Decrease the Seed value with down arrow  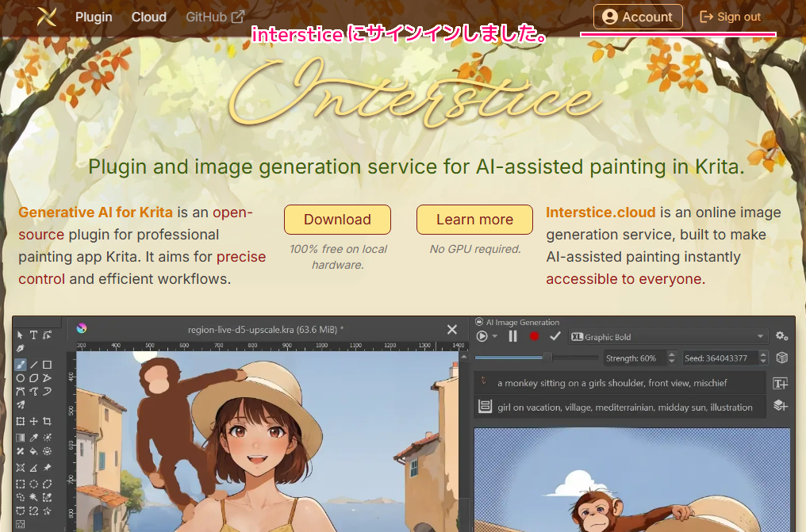[x=763, y=362]
